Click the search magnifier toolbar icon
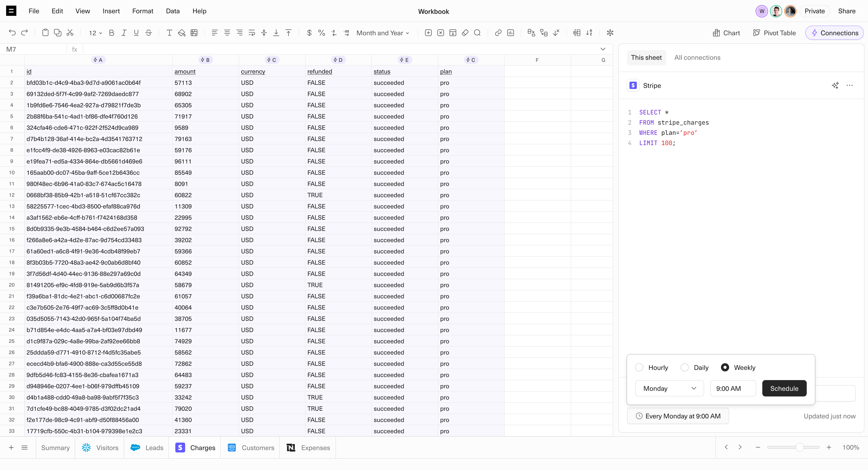 pyautogui.click(x=477, y=33)
